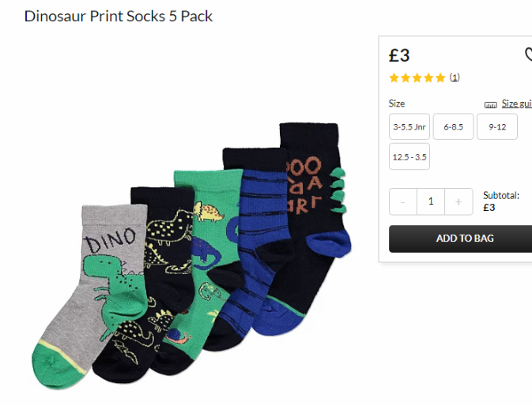The image size is (532, 406).
Task: Choose size 9-12 option
Action: tap(497, 126)
